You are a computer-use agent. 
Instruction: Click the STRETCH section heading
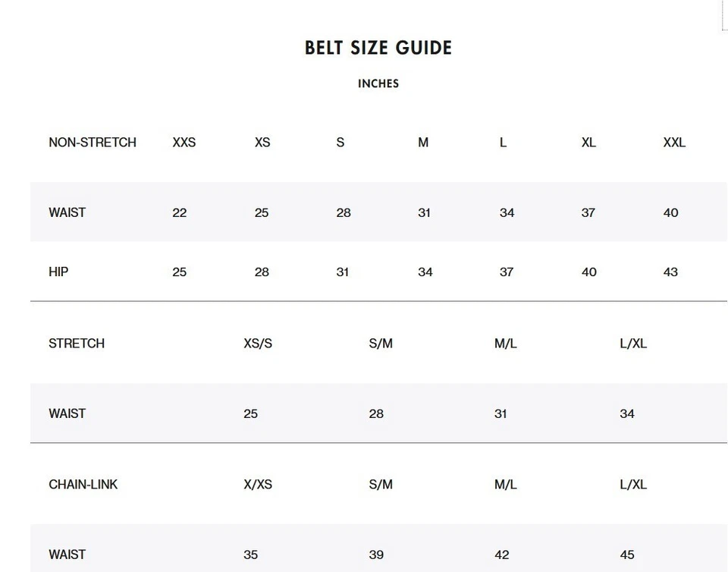[77, 344]
